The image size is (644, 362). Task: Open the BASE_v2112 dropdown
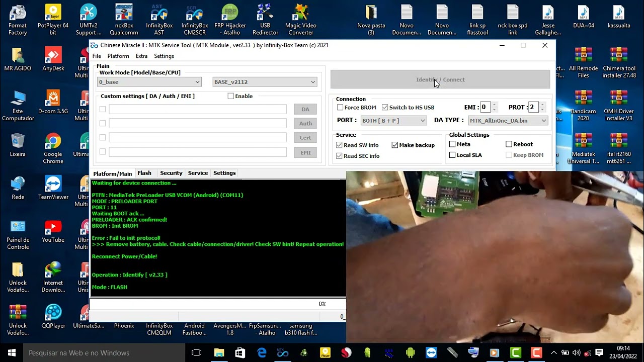265,82
